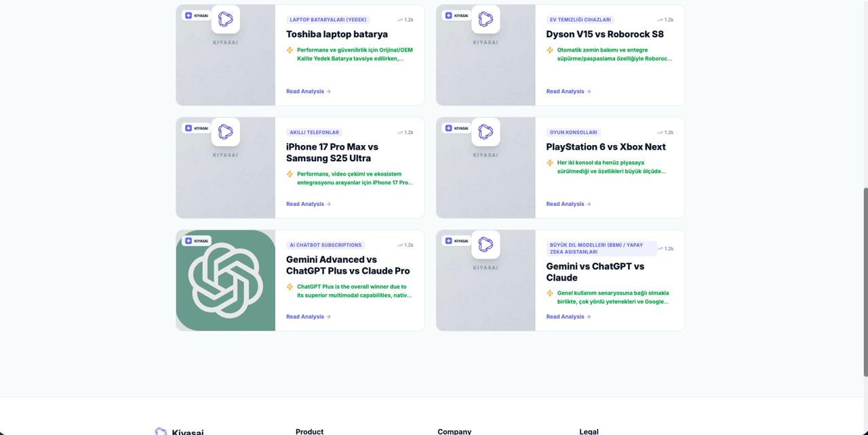Click the Kiyasai logo icon on Dyson thumbnail

(486, 19)
